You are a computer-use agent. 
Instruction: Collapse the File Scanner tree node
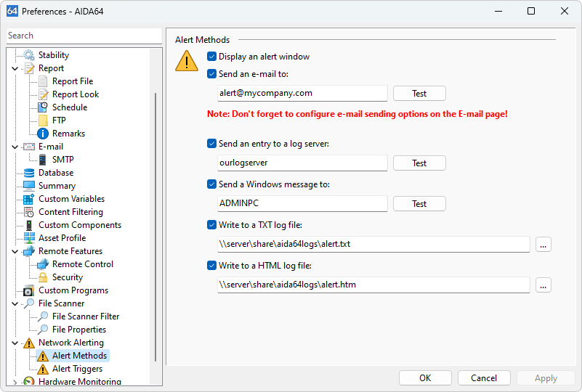click(x=15, y=303)
